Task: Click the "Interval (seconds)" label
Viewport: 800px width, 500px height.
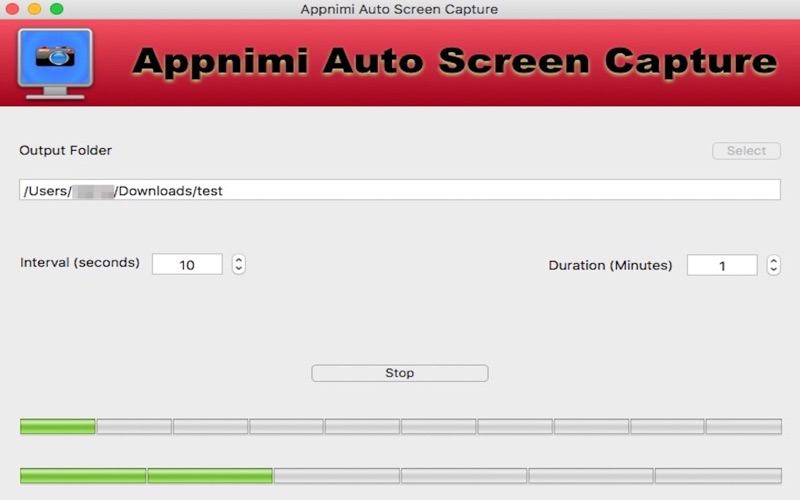Action: pos(80,262)
